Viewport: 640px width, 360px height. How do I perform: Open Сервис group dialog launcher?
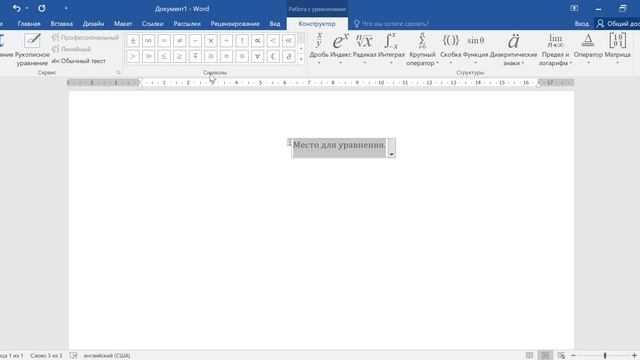[118, 73]
